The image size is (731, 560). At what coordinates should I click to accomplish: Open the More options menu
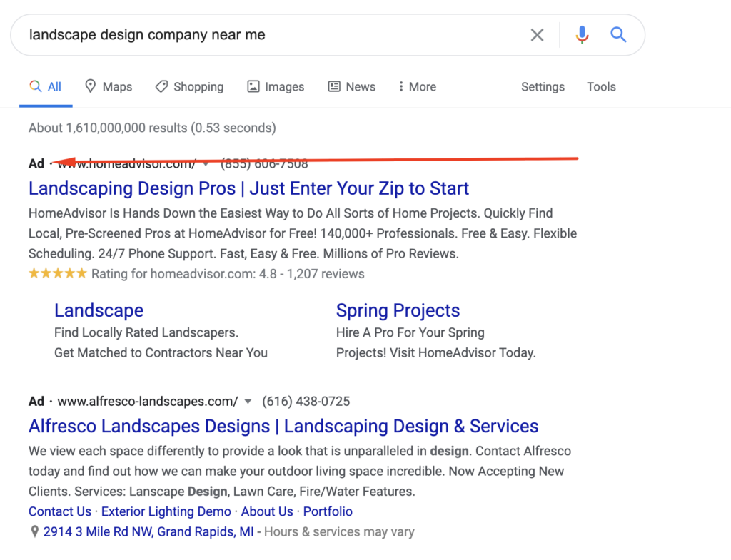tap(417, 86)
